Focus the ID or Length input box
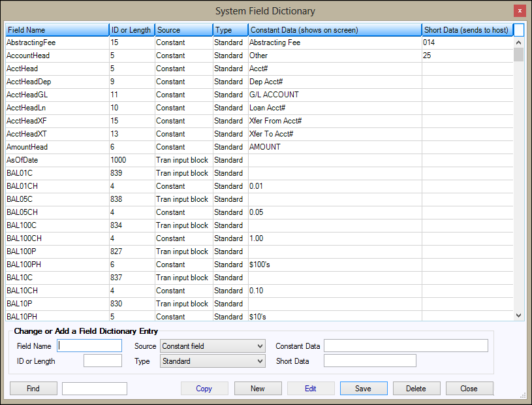Viewport: 532px width, 405px height. [102, 361]
